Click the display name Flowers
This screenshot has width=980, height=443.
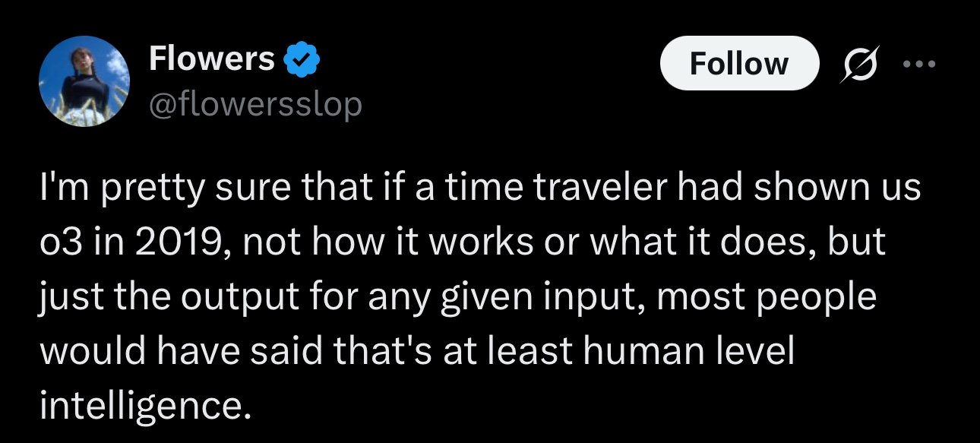click(211, 59)
